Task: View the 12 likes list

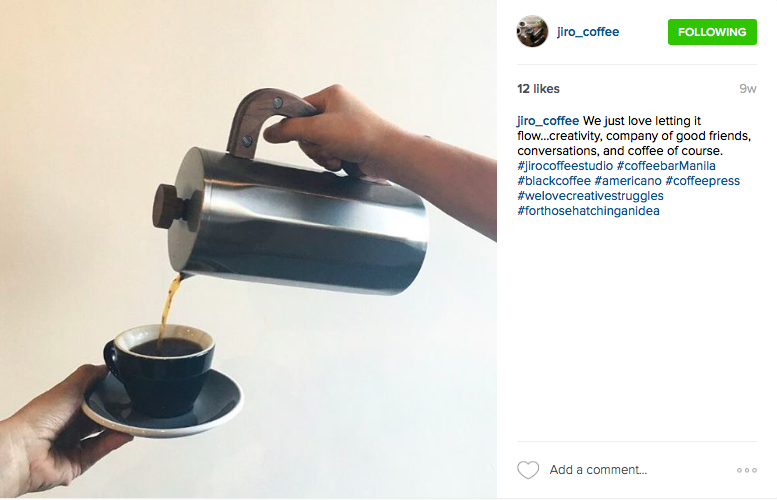Action: [x=538, y=89]
